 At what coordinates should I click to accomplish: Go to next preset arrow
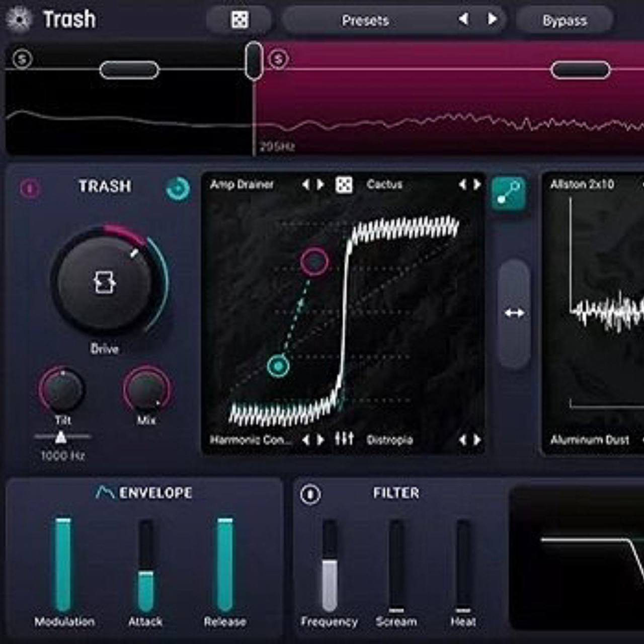(492, 20)
